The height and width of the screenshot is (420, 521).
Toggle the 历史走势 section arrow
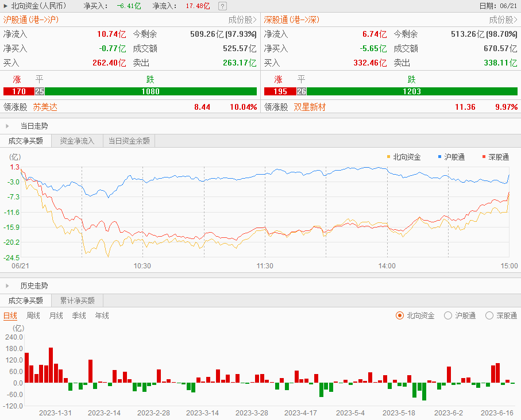click(7, 286)
